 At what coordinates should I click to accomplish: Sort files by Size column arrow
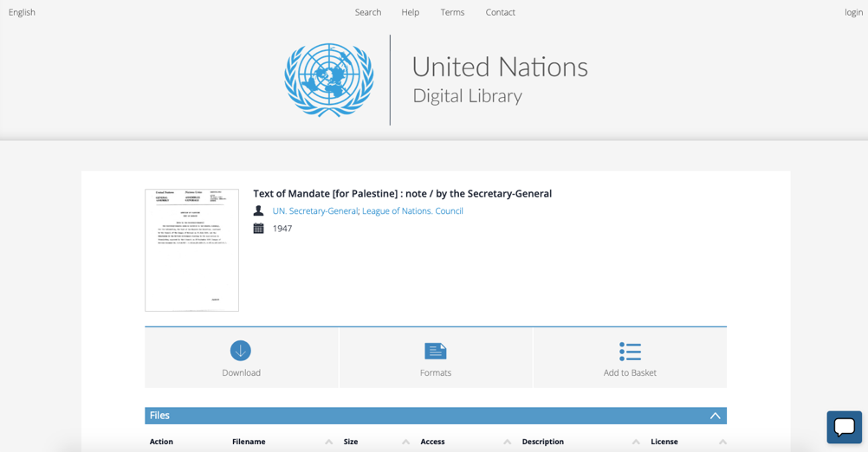coord(405,442)
